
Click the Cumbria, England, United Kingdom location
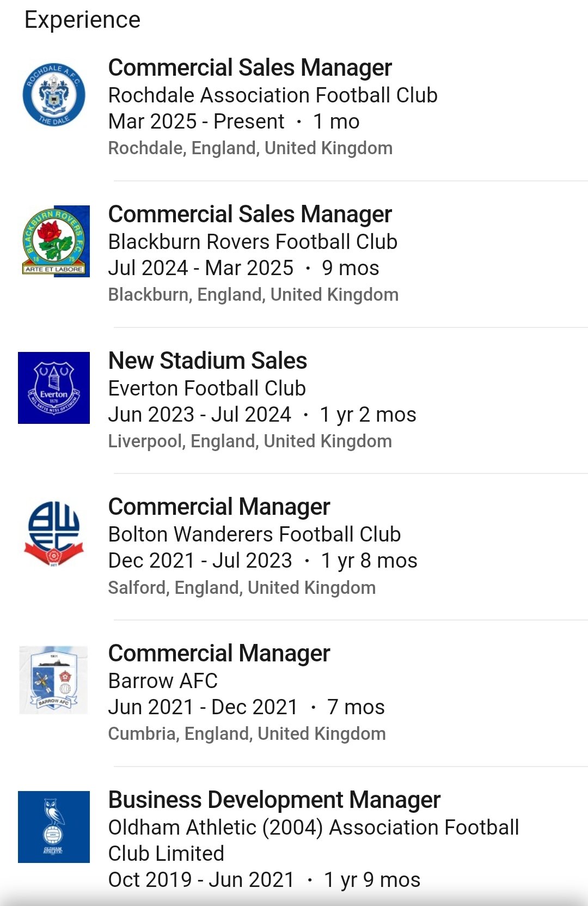247,734
